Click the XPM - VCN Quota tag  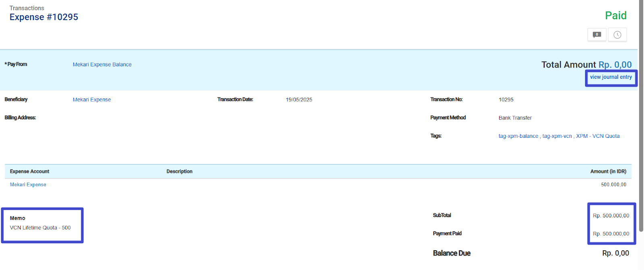(598, 136)
